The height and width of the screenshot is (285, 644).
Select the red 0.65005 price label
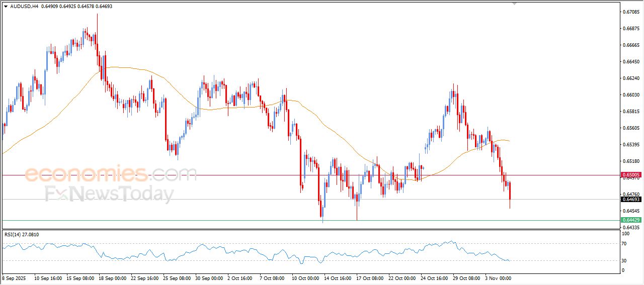click(x=631, y=175)
